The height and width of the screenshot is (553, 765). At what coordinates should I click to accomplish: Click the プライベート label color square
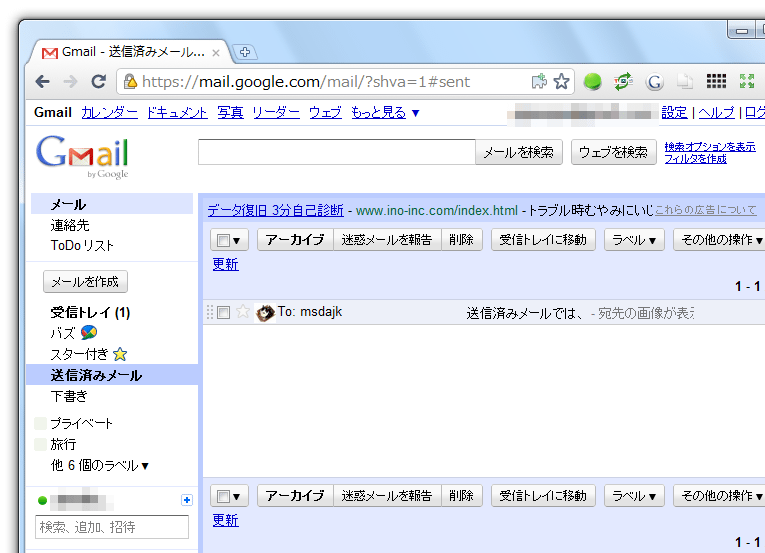(41, 423)
